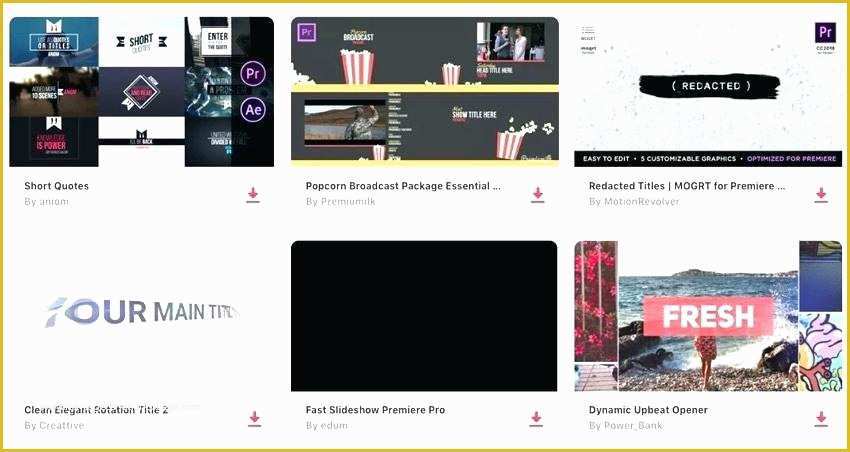850x452 pixels.
Task: Click the Pr badge on Redacted Titles thumbnail
Action: tap(825, 33)
